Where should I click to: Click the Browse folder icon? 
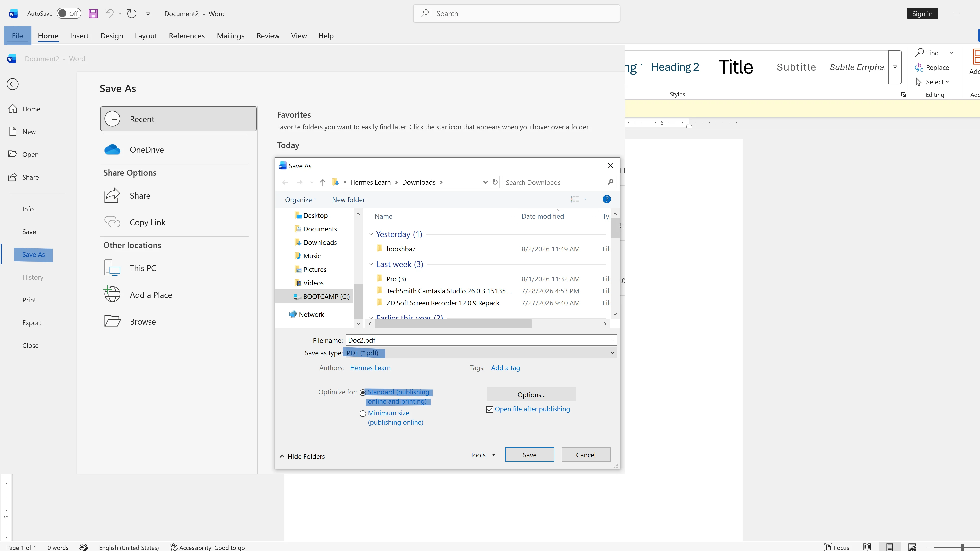tap(112, 321)
